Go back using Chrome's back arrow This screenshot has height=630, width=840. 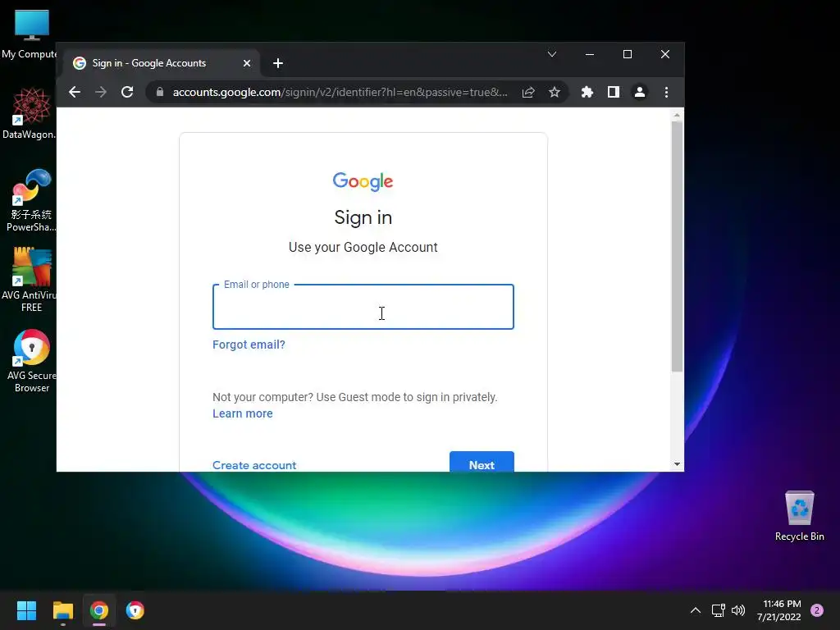pos(75,92)
